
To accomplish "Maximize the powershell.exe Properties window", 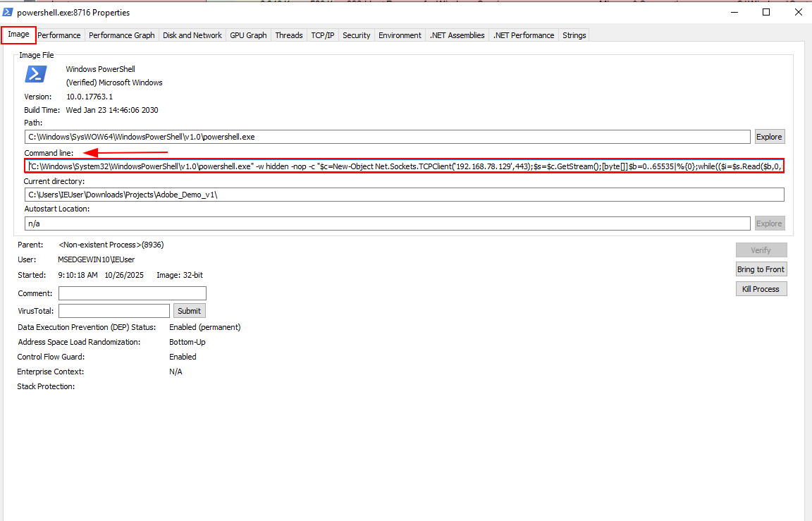I will pyautogui.click(x=766, y=12).
